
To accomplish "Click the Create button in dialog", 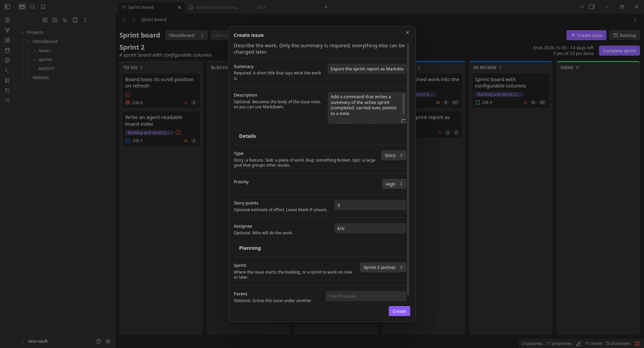I will pos(399,311).
